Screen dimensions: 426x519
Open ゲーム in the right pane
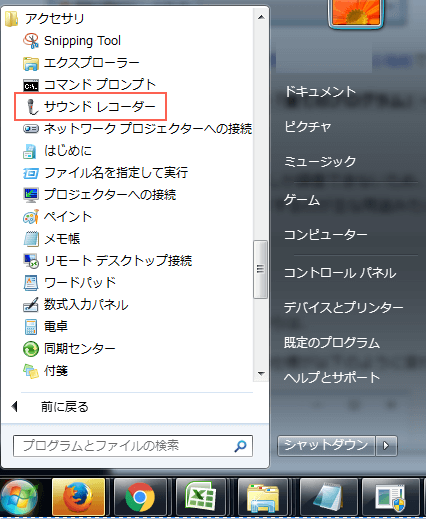(302, 200)
